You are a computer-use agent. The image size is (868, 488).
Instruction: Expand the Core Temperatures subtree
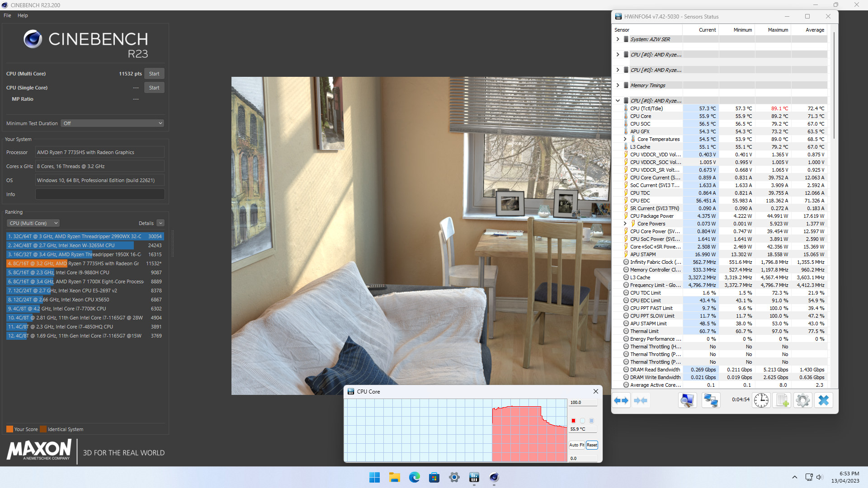[625, 139]
